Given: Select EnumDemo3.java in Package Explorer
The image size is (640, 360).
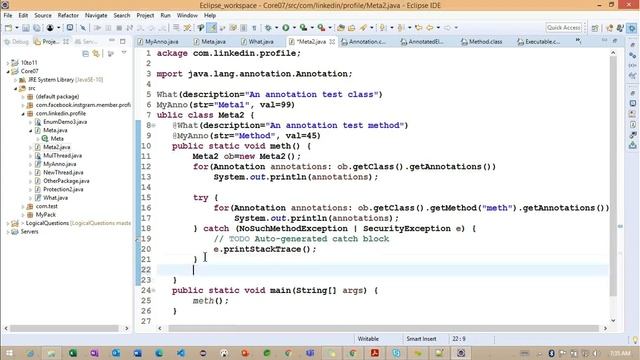Looking at the screenshot, I should coord(65,122).
